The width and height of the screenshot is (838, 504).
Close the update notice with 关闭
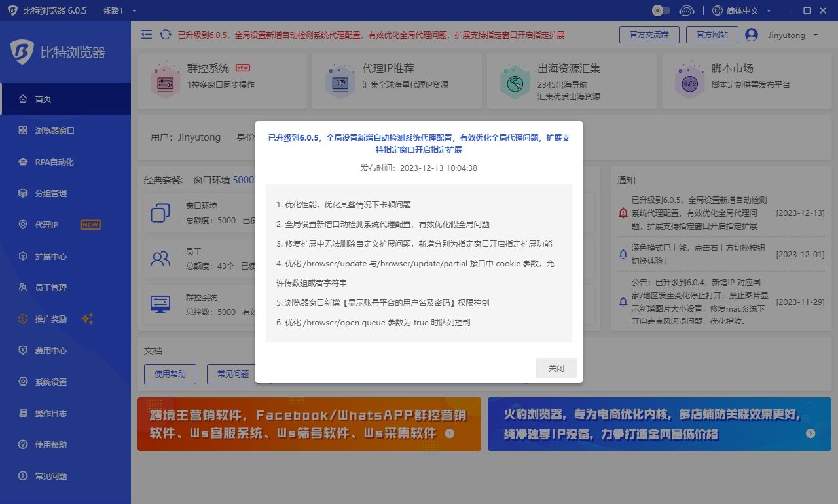tap(556, 368)
